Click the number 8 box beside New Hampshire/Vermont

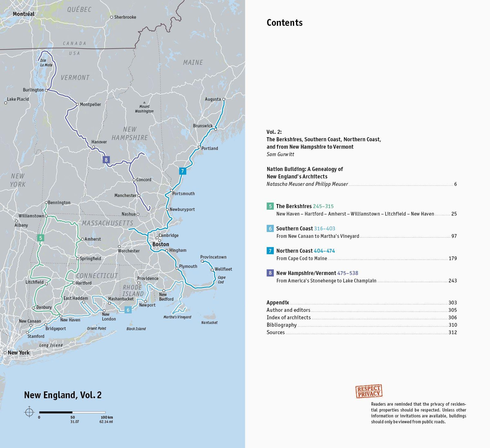(270, 273)
